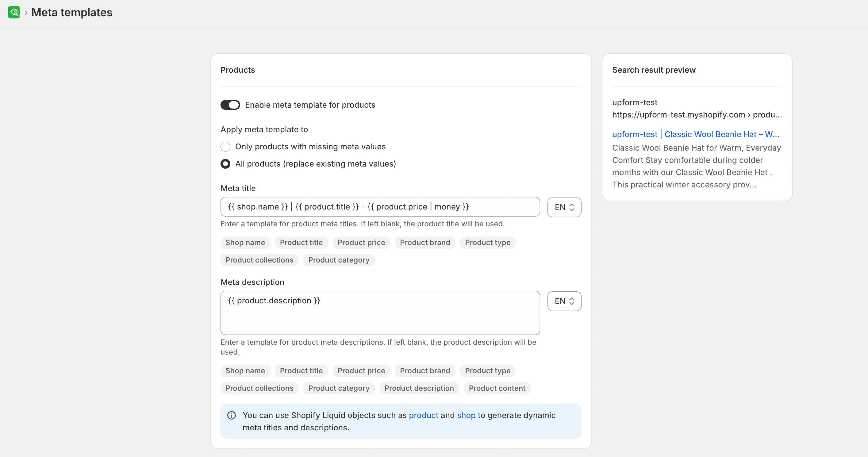
Task: Toggle Enable meta template for products switch
Action: (230, 105)
